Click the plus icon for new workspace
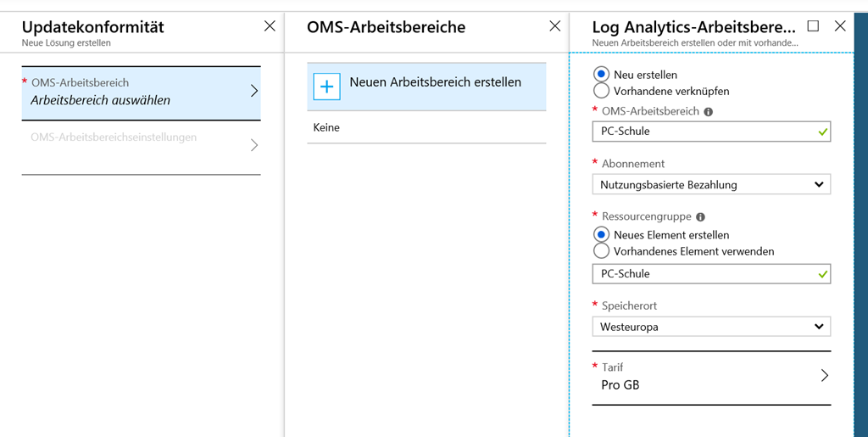 pyautogui.click(x=326, y=87)
